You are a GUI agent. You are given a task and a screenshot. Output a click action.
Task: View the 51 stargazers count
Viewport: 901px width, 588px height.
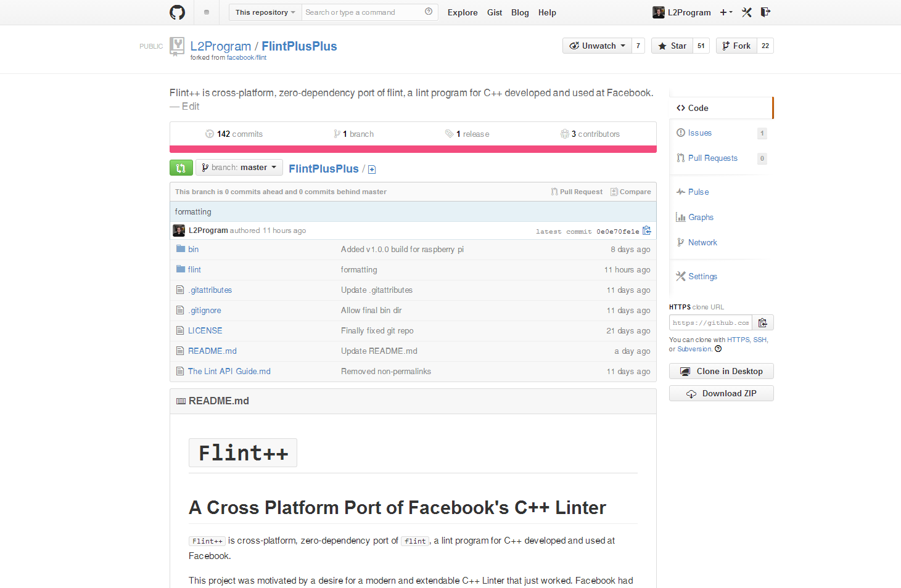[x=701, y=46]
